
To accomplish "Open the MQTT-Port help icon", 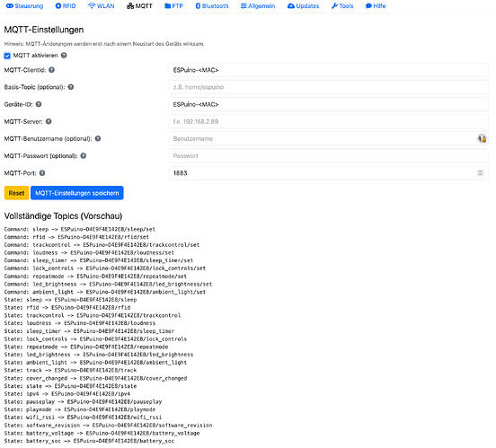I will point(42,173).
